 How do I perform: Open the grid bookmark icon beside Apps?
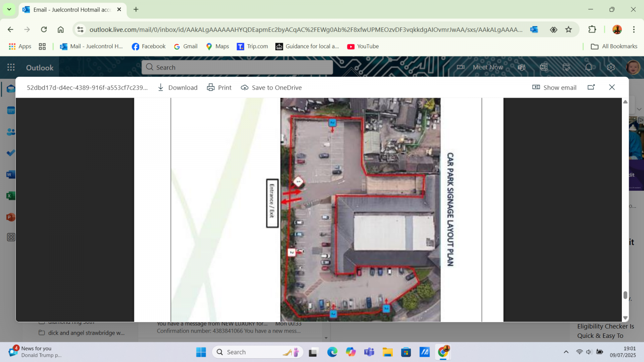click(42, 46)
